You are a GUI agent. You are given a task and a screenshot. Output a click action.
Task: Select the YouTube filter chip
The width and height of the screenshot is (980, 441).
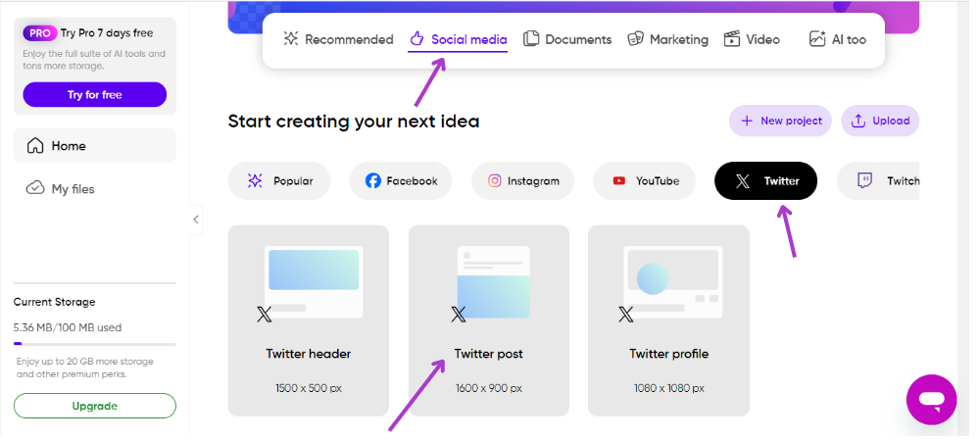click(x=645, y=181)
